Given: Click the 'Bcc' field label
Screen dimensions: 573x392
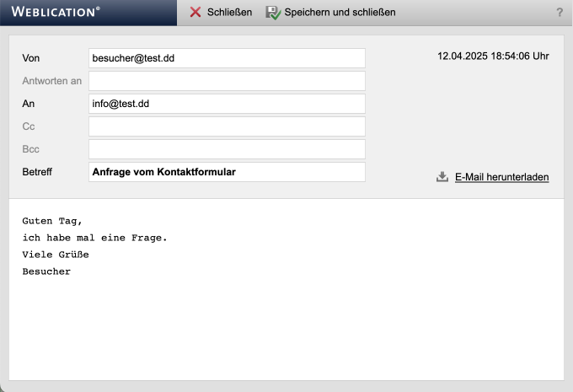Looking at the screenshot, I should coord(30,149).
